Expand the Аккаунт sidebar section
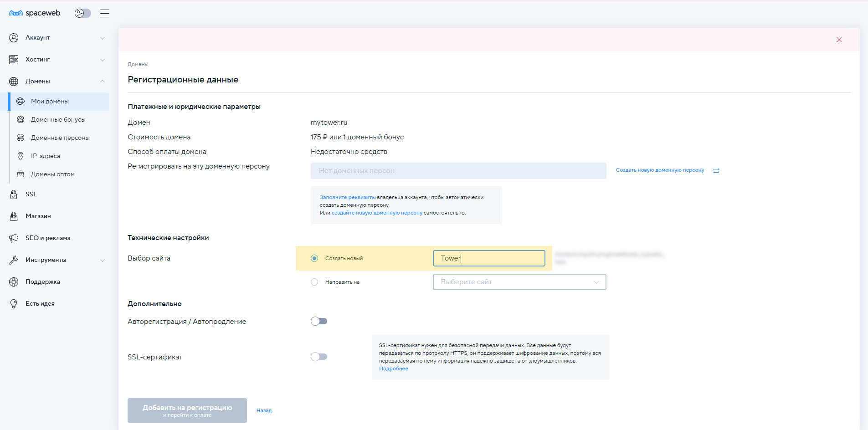The height and width of the screenshot is (430, 868). pyautogui.click(x=57, y=38)
